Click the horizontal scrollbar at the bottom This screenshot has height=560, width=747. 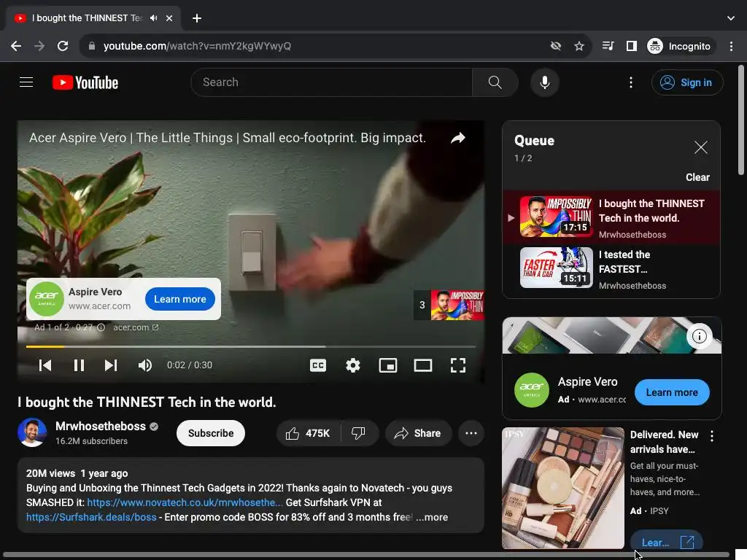point(365,555)
